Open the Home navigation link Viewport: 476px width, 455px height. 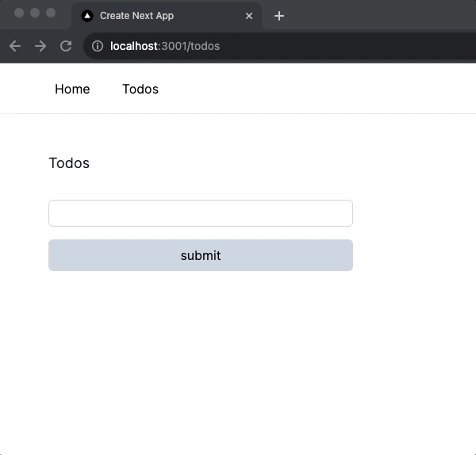coord(72,90)
